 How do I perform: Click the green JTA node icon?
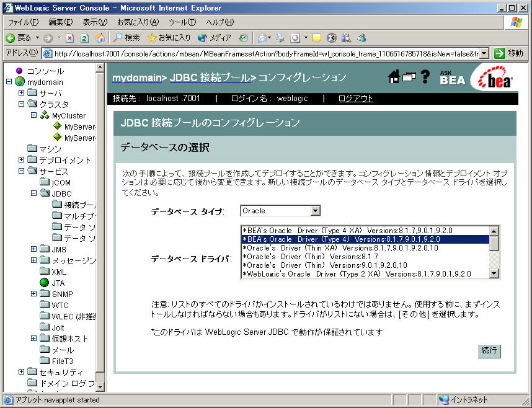[x=44, y=283]
